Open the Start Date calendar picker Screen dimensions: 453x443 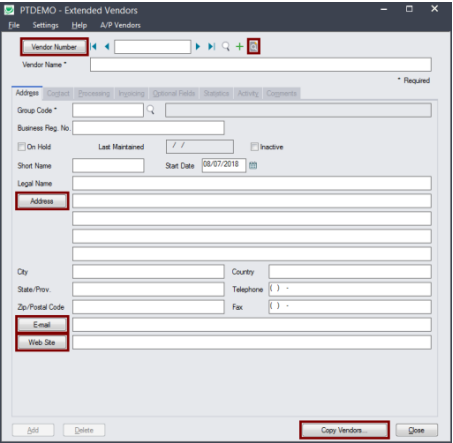pyautogui.click(x=253, y=165)
